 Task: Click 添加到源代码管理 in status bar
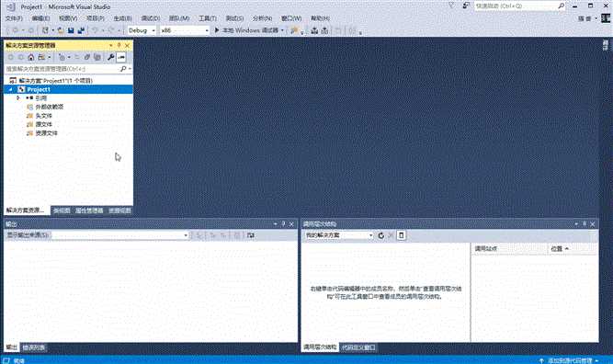point(569,361)
